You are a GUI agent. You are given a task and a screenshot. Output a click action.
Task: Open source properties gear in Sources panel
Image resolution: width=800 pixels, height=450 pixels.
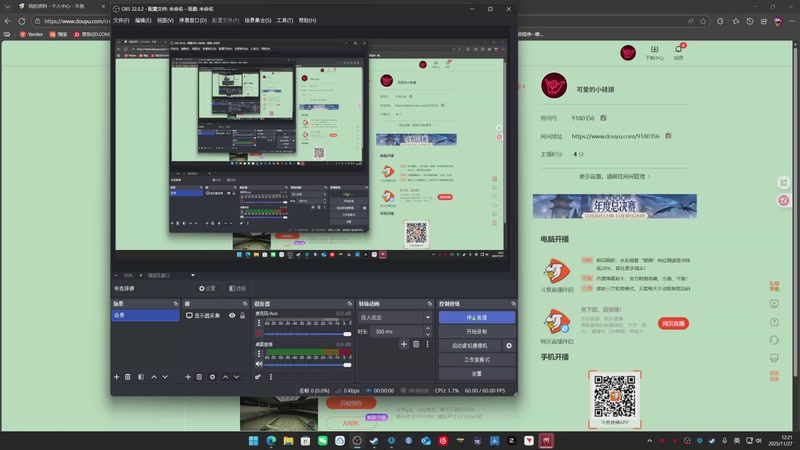tap(212, 377)
